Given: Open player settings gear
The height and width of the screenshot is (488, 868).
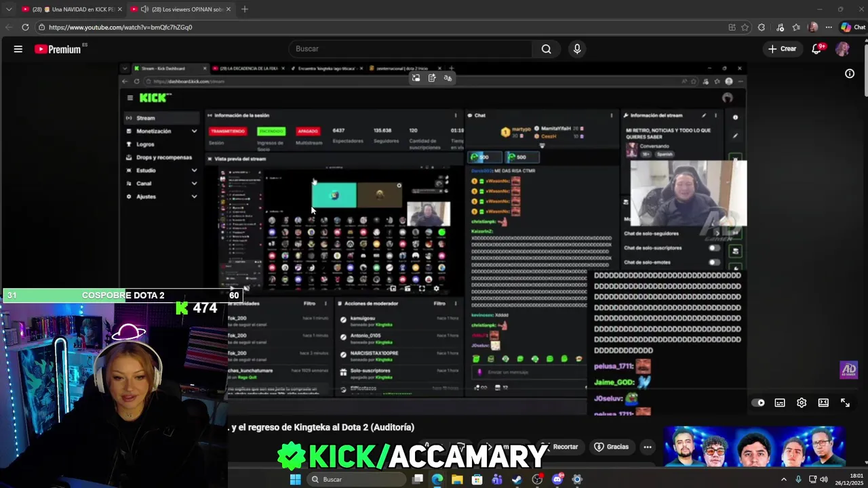Looking at the screenshot, I should click(802, 403).
